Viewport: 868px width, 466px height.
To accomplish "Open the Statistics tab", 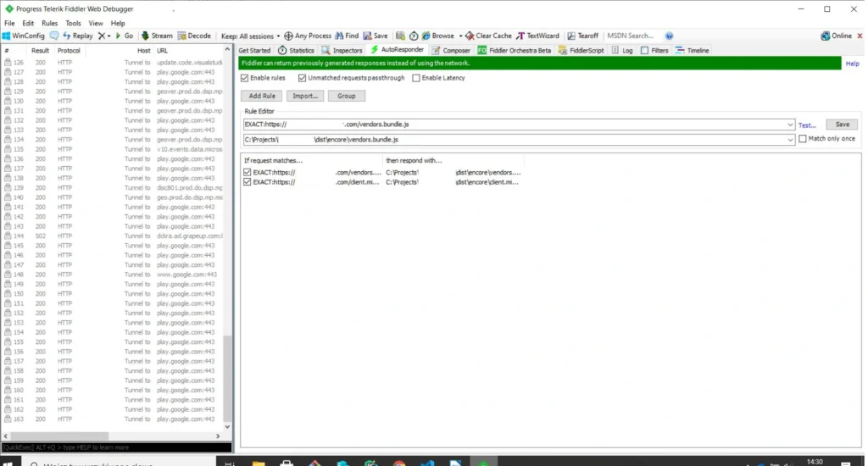I will pyautogui.click(x=296, y=50).
